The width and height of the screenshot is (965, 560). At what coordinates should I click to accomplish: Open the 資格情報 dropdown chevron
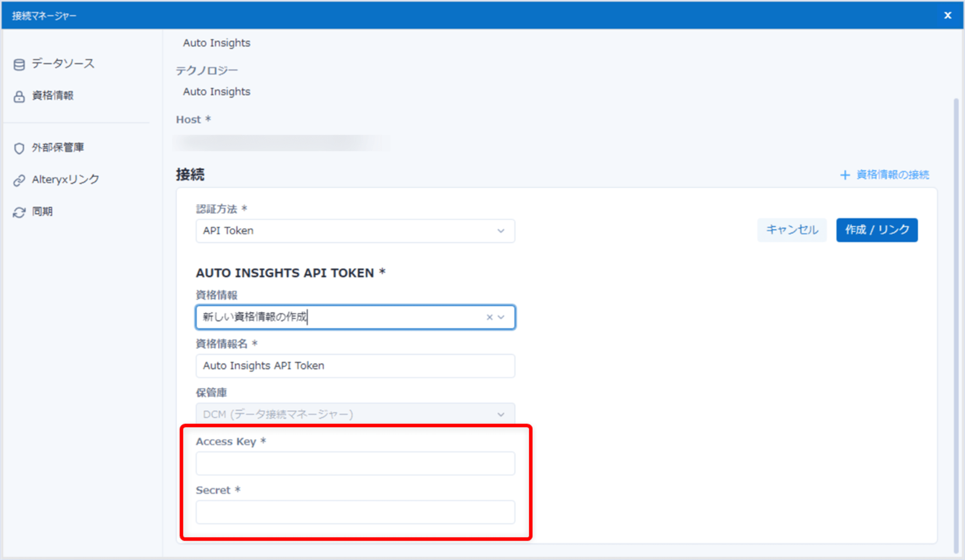point(501,317)
